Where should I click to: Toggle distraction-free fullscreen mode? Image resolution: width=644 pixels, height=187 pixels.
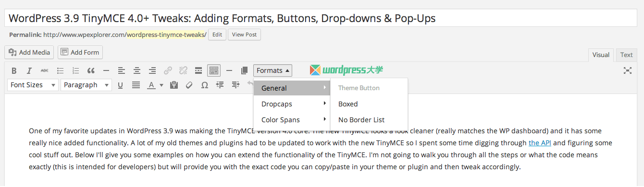627,70
